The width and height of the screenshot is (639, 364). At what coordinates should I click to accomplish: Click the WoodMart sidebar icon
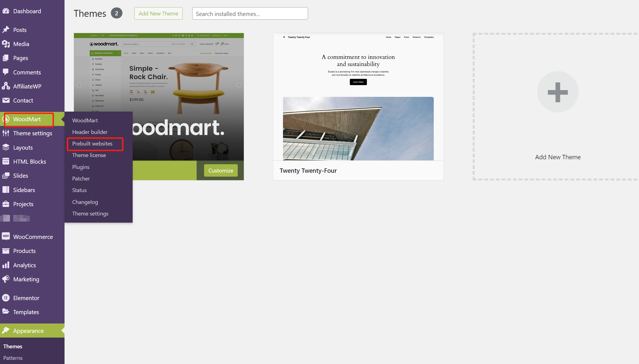click(x=7, y=118)
